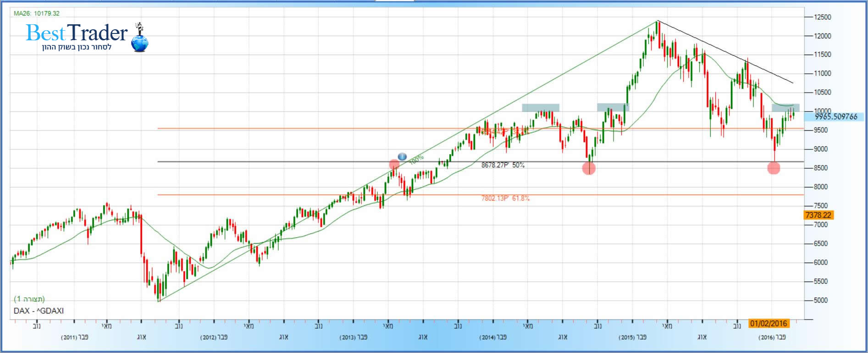
Task: Click the blue 9965.509766 current price tag
Action: (x=835, y=117)
